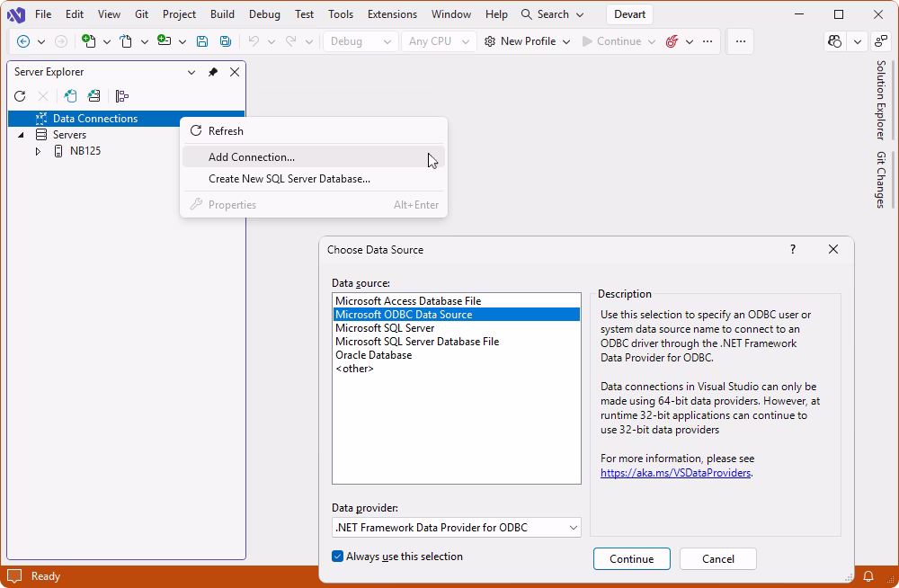Select the <other> data source entry
The height and width of the screenshot is (588, 899).
pyautogui.click(x=457, y=369)
